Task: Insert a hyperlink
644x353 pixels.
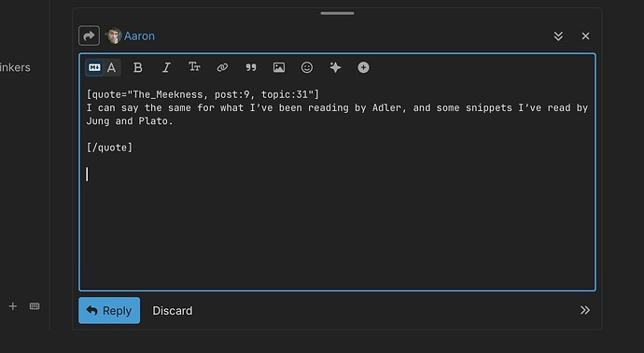Action: [222, 67]
